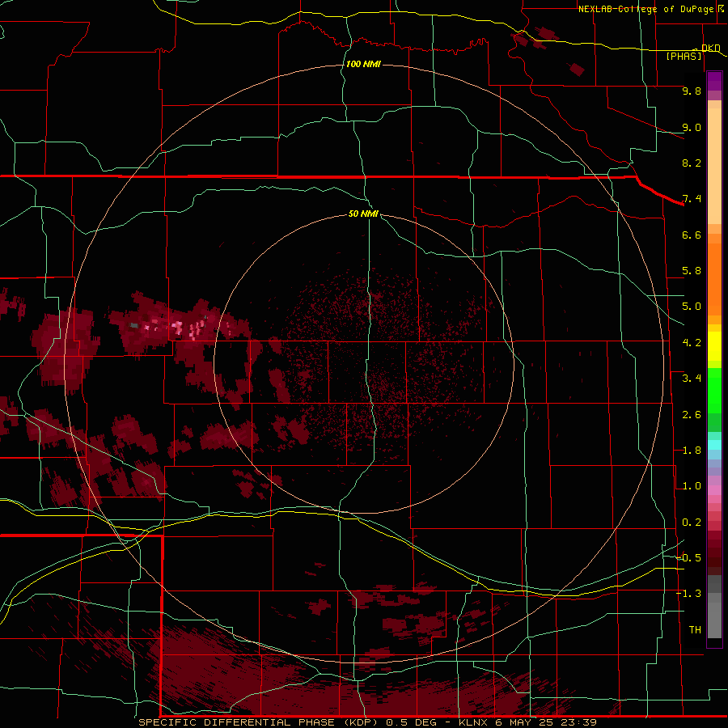Click the cyan band of the color scale
Screen dimensions: 728x728
click(714, 445)
